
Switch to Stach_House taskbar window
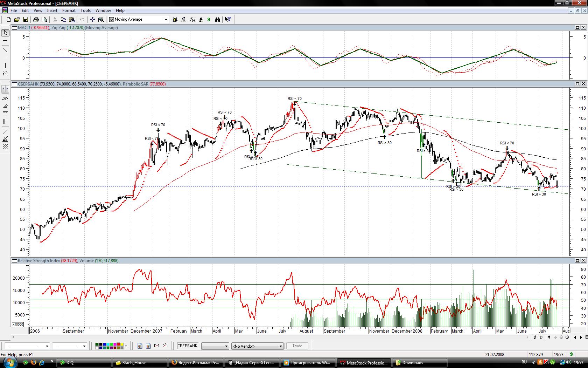click(x=140, y=363)
